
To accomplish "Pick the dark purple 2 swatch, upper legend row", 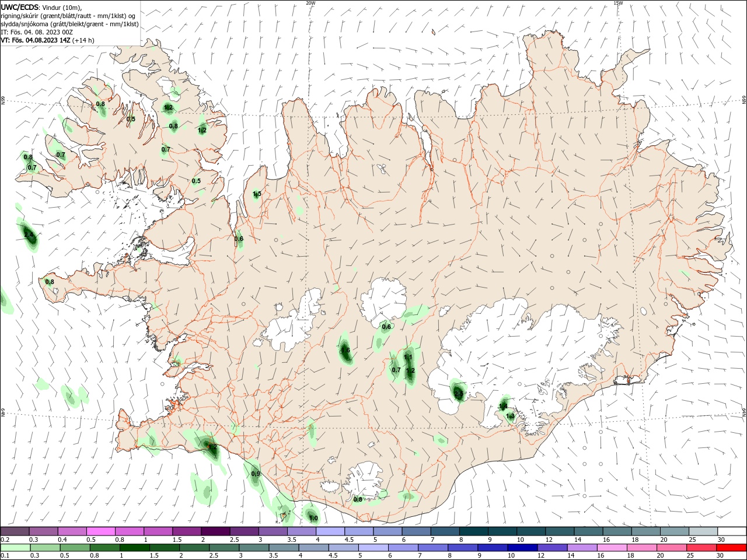I will click(215, 531).
